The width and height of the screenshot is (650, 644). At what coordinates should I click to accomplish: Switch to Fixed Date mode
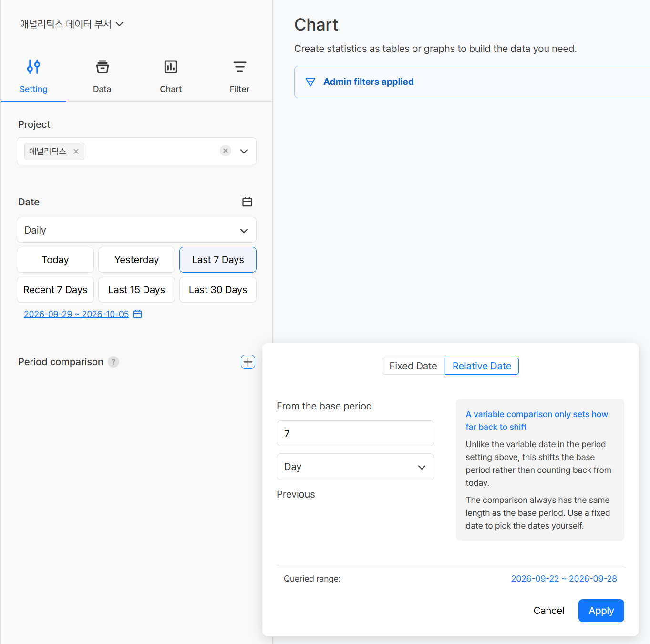[x=413, y=366]
